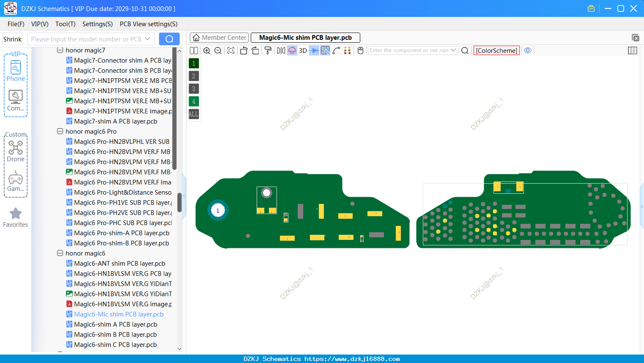Toggle layer 4 visibility
Viewport: 644px width, 363px height.
pyautogui.click(x=194, y=102)
